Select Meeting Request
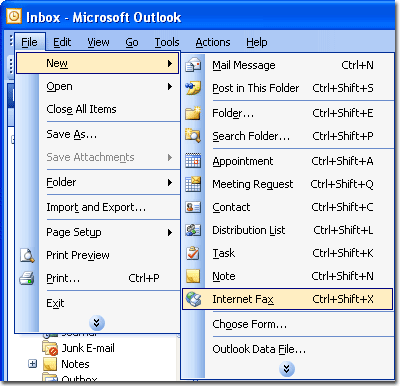This screenshot has height=386, width=400. pyautogui.click(x=288, y=184)
